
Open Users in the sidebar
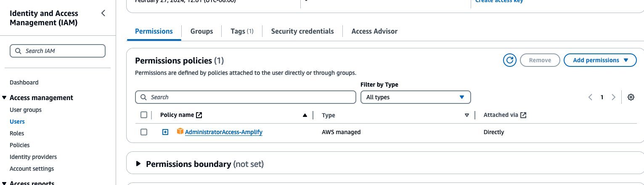click(17, 122)
